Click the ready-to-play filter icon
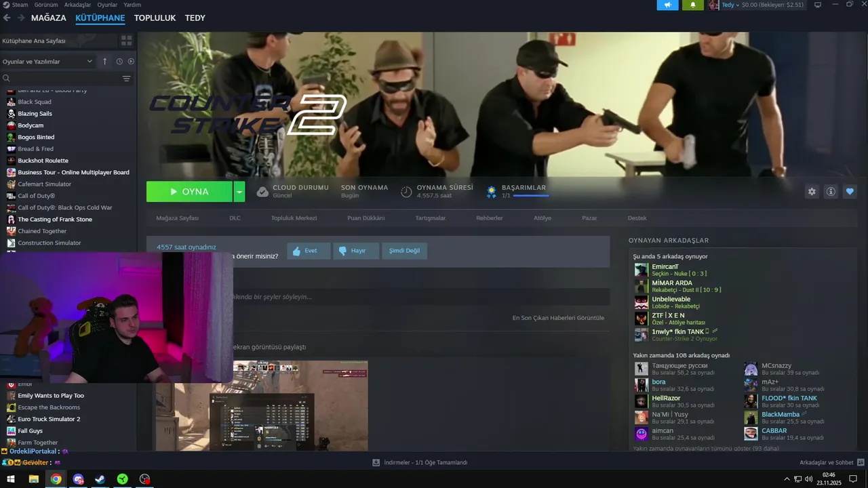868x488 pixels. [x=131, y=61]
